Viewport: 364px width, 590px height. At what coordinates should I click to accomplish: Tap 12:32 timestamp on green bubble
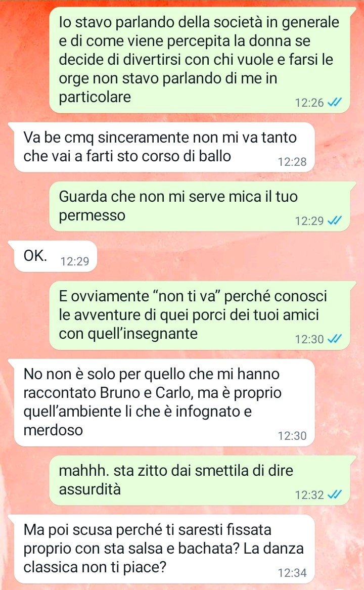pyautogui.click(x=309, y=495)
